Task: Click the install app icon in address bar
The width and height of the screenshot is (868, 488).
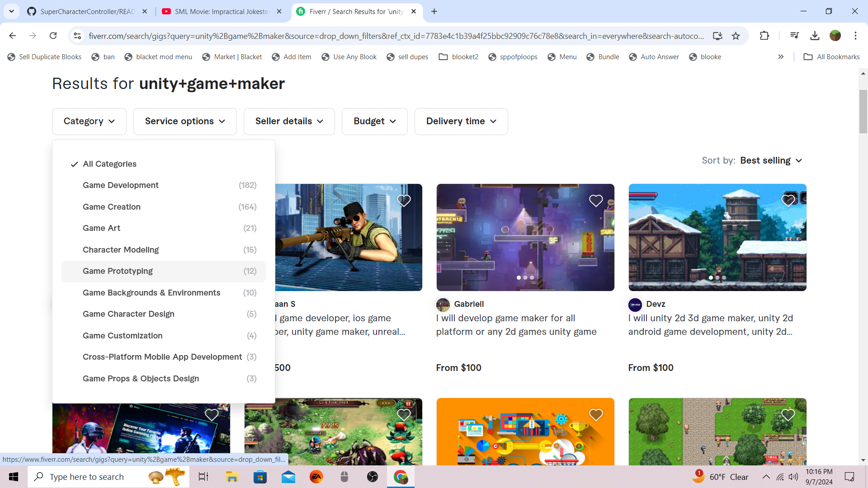Action: click(717, 36)
